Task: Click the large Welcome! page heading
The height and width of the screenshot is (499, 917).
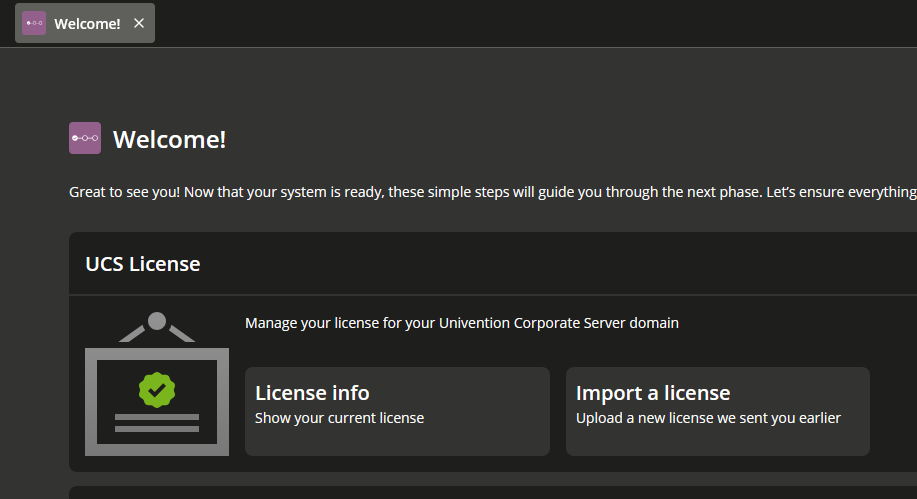Action: pyautogui.click(x=169, y=139)
